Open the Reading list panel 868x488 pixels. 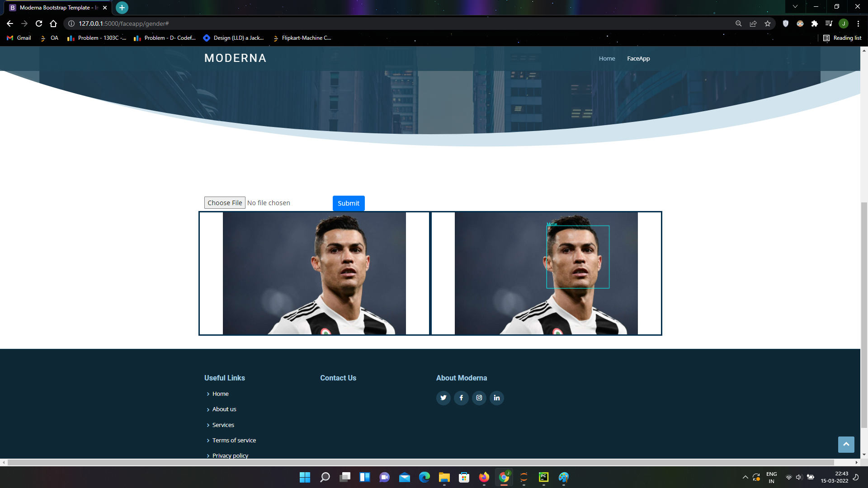point(842,38)
